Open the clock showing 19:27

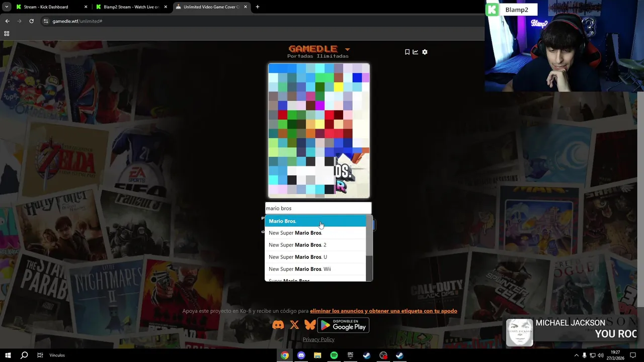pos(616,355)
